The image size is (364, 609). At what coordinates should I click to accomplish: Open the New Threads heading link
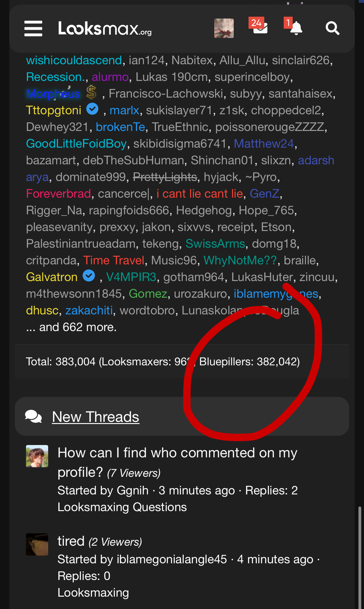96,417
